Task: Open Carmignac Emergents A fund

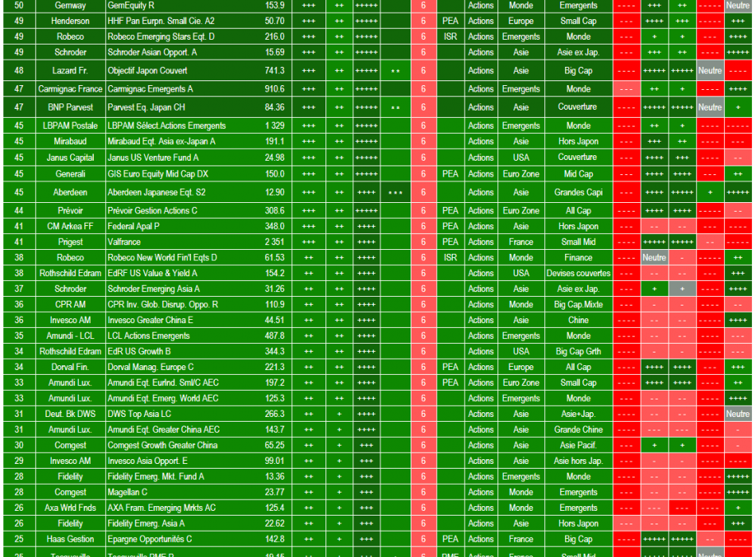Action: click(150, 89)
